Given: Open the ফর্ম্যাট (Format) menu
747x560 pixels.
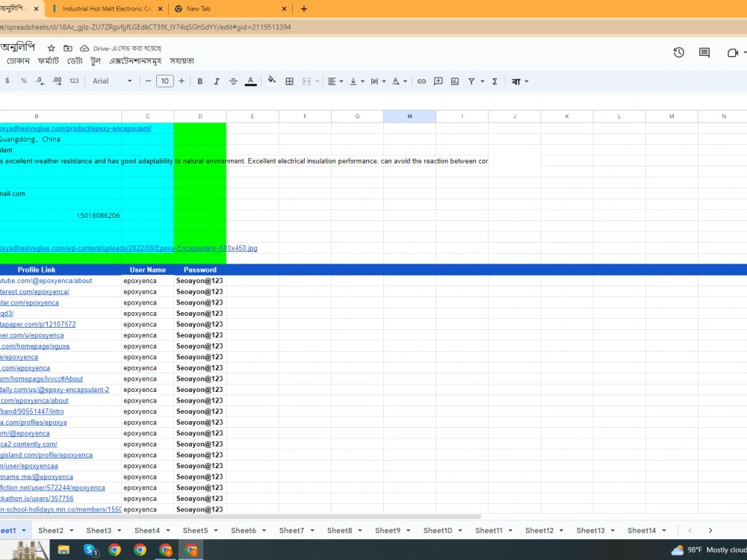Looking at the screenshot, I should [x=48, y=61].
